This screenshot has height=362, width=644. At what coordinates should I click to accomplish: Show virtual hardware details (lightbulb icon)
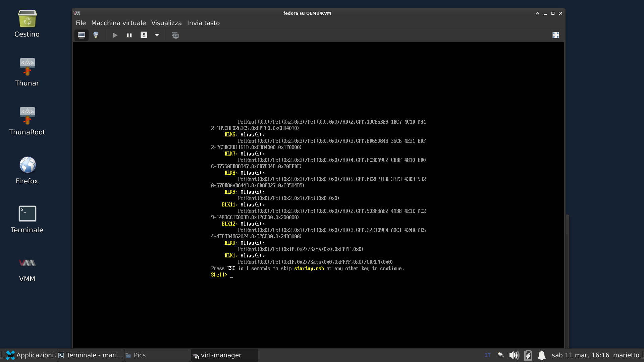coord(96,35)
